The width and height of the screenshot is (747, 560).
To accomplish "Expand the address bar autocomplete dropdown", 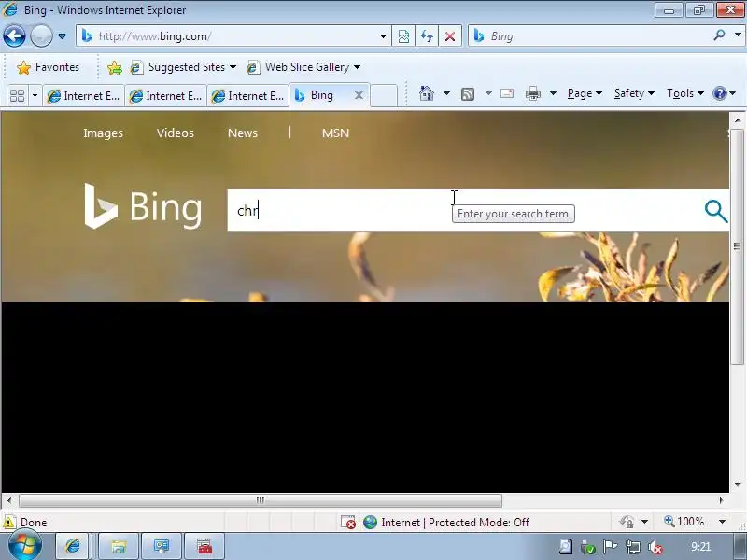I will tap(383, 36).
